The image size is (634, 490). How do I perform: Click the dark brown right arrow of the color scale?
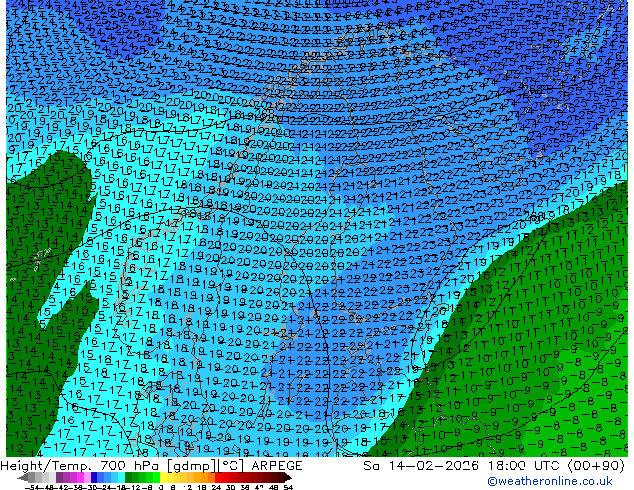[x=288, y=478]
